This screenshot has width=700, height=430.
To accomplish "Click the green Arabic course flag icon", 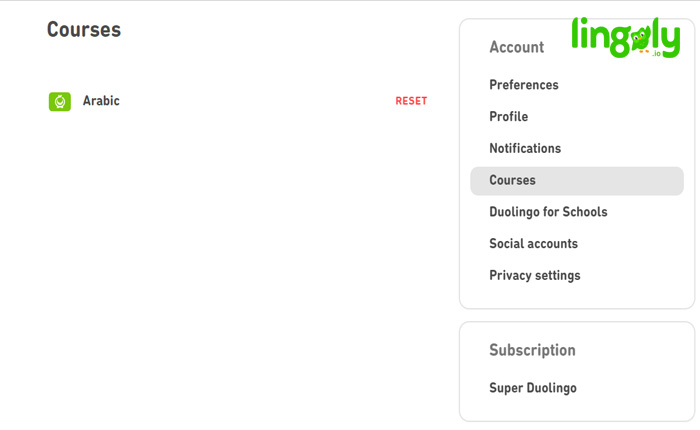I will (60, 102).
